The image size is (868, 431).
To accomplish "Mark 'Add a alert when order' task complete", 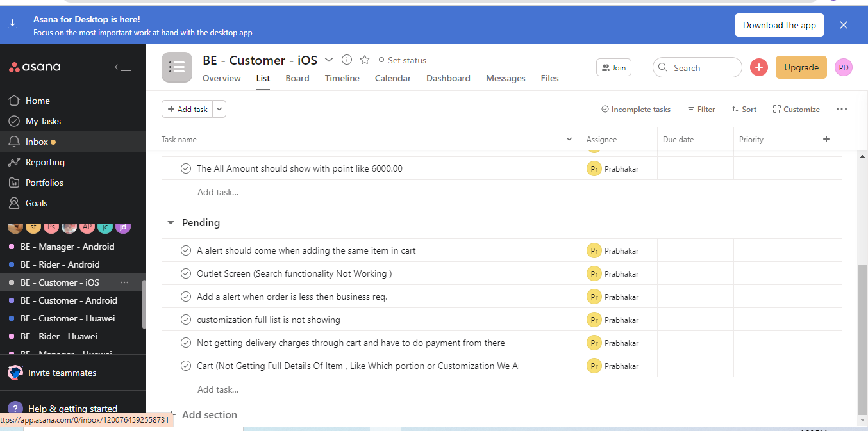I will tap(186, 297).
